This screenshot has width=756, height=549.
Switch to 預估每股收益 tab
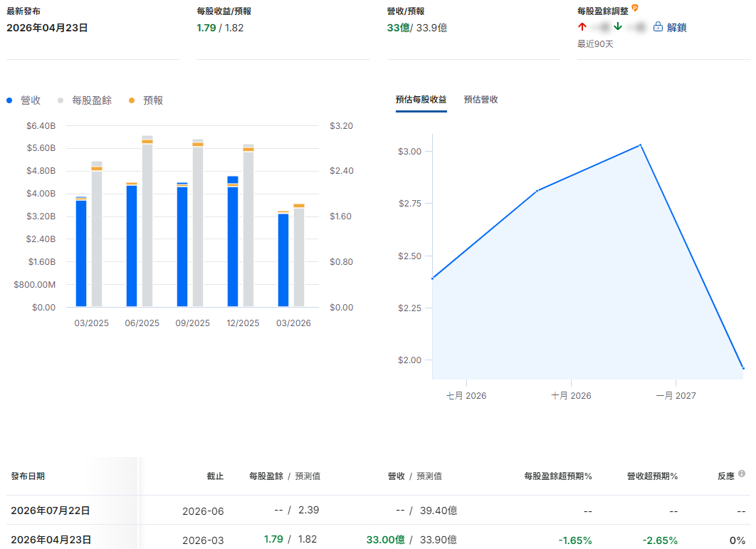[x=421, y=100]
